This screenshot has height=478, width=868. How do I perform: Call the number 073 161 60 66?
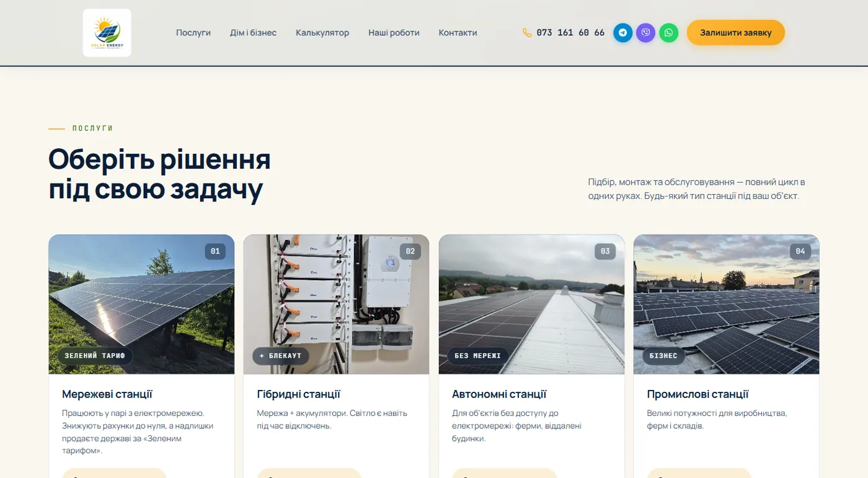point(570,33)
